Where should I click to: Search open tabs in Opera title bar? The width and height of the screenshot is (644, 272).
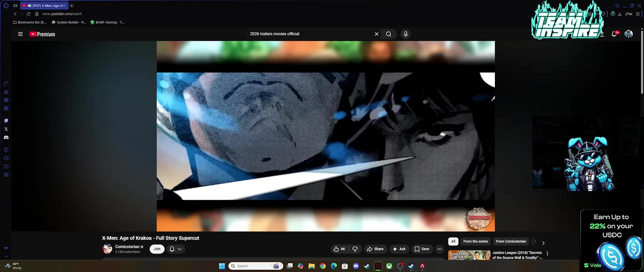[x=617, y=6]
